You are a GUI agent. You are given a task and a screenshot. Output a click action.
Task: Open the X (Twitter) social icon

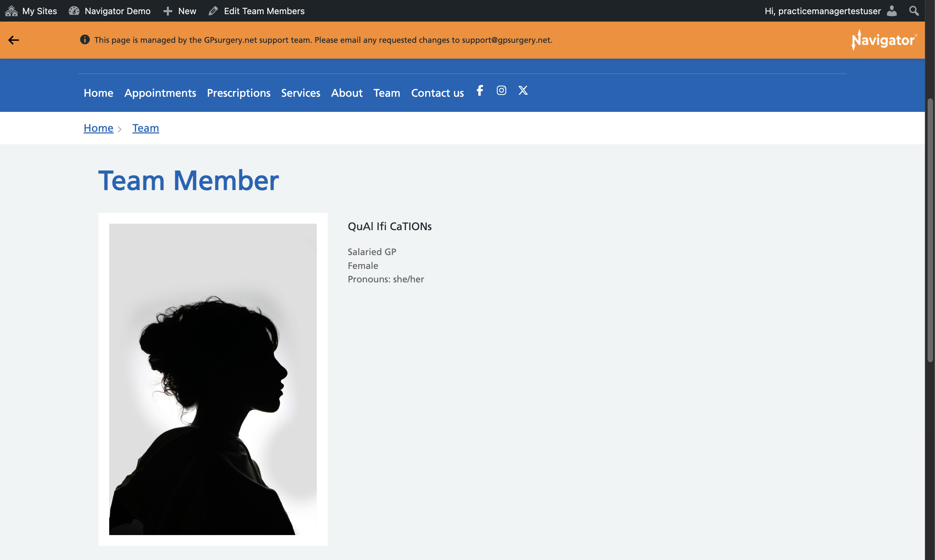523,91
